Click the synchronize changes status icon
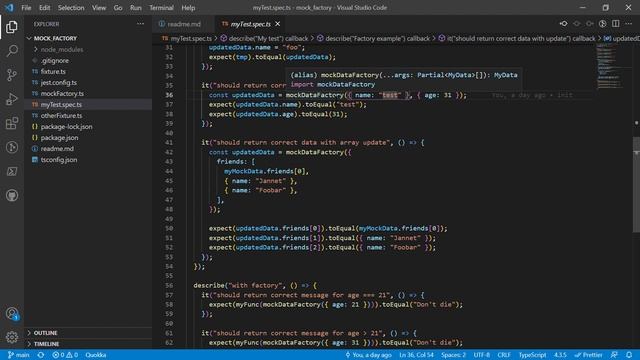This screenshot has width=640, height=360. (41, 355)
